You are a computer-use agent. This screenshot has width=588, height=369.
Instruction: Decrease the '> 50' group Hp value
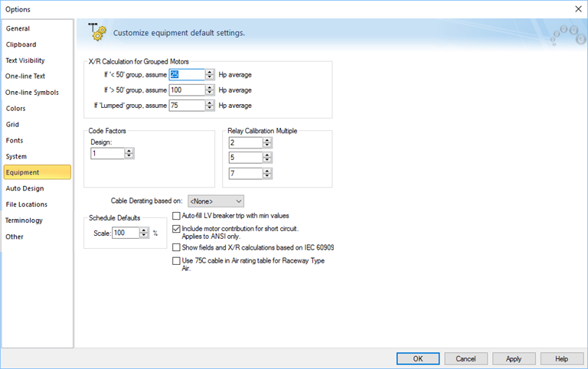coord(210,93)
